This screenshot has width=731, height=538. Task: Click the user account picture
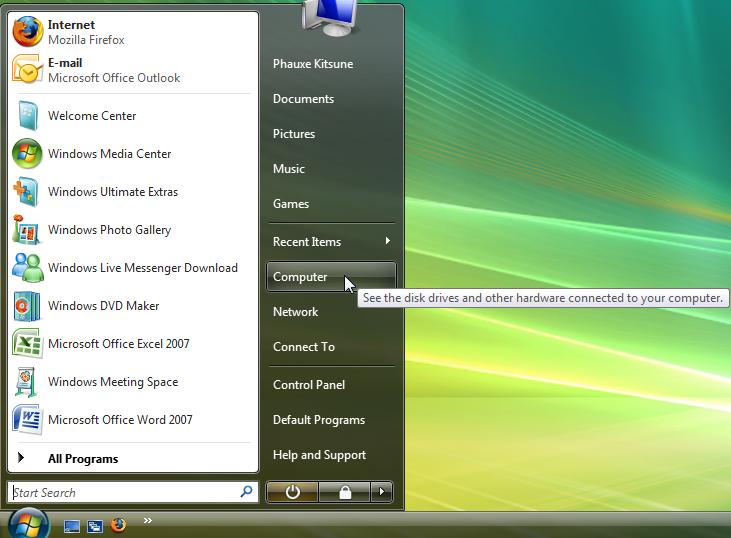pos(331,18)
